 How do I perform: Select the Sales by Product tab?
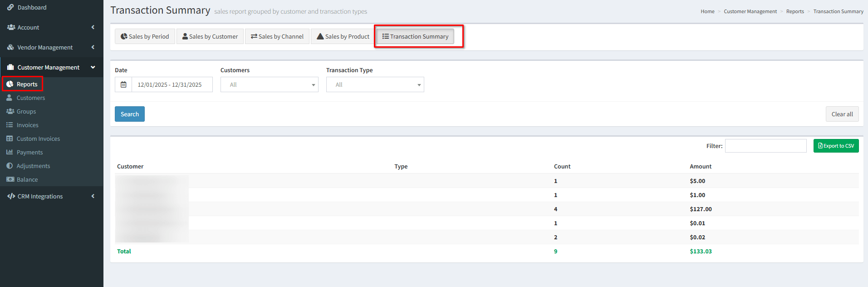tap(343, 37)
